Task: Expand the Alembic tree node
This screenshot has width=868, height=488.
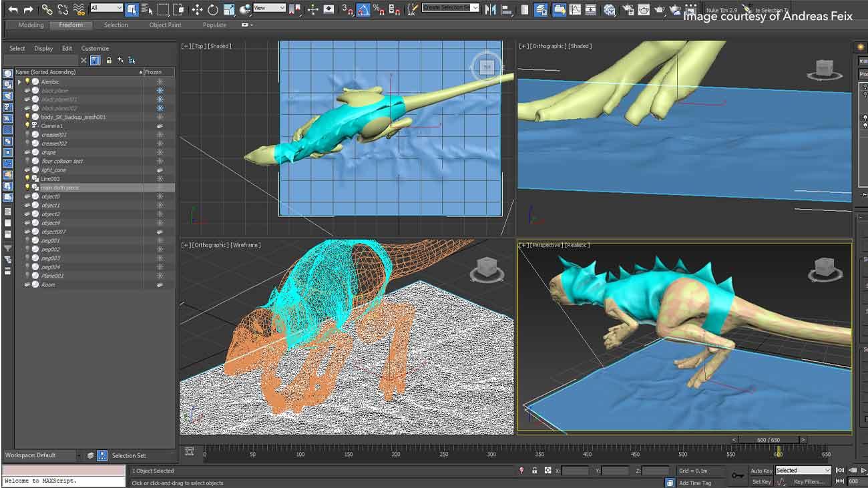Action: coord(19,81)
